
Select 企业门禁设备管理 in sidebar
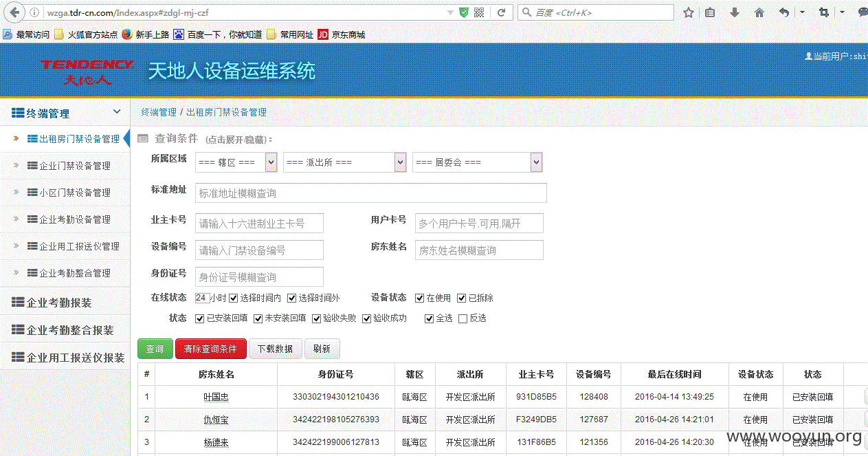coord(65,166)
